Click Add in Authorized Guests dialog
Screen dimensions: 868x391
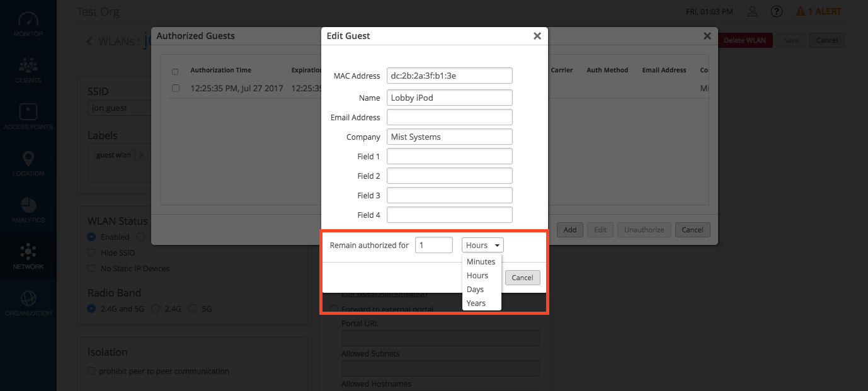(x=570, y=230)
